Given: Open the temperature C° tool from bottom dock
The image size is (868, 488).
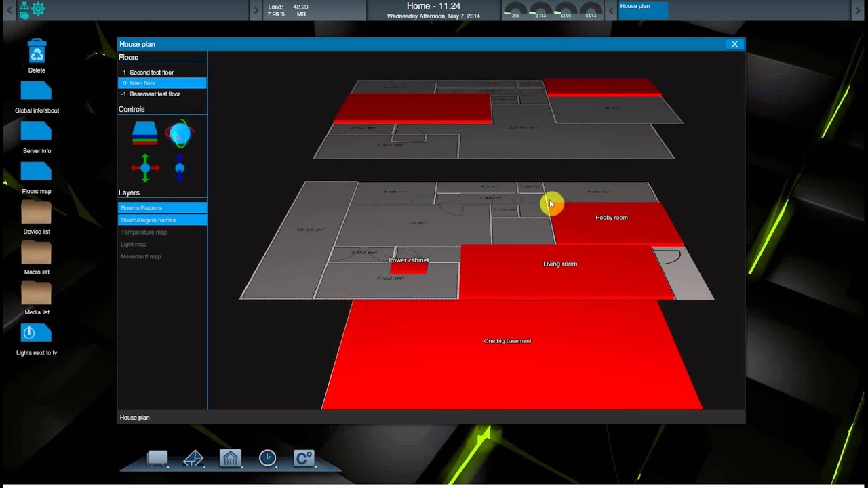Looking at the screenshot, I should tap(303, 458).
